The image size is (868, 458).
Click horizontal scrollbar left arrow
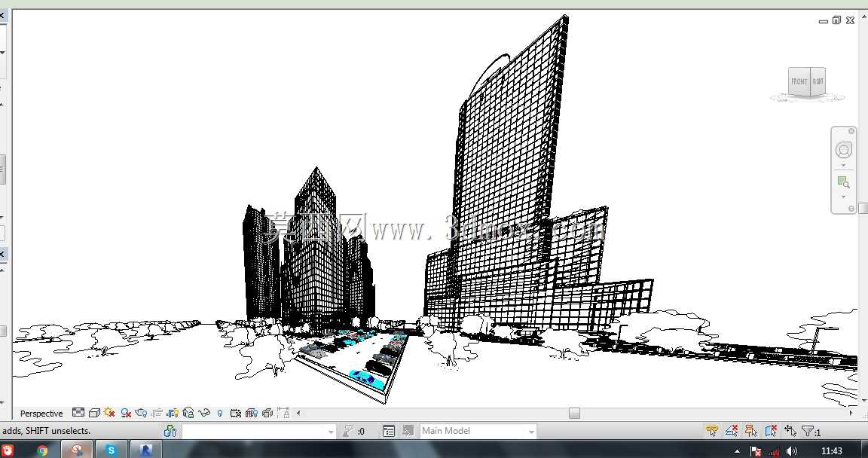299,413
